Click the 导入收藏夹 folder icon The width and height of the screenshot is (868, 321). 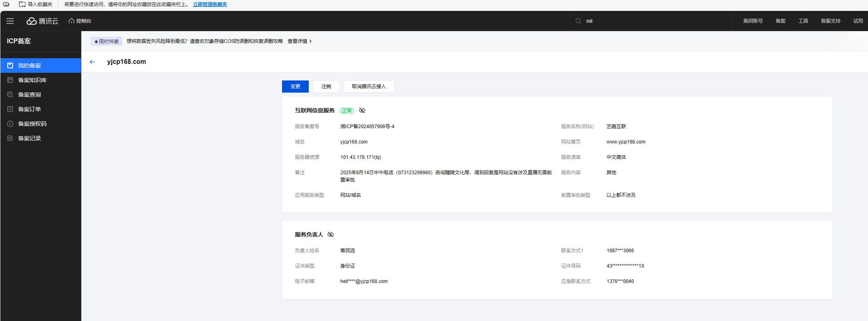[22, 4]
